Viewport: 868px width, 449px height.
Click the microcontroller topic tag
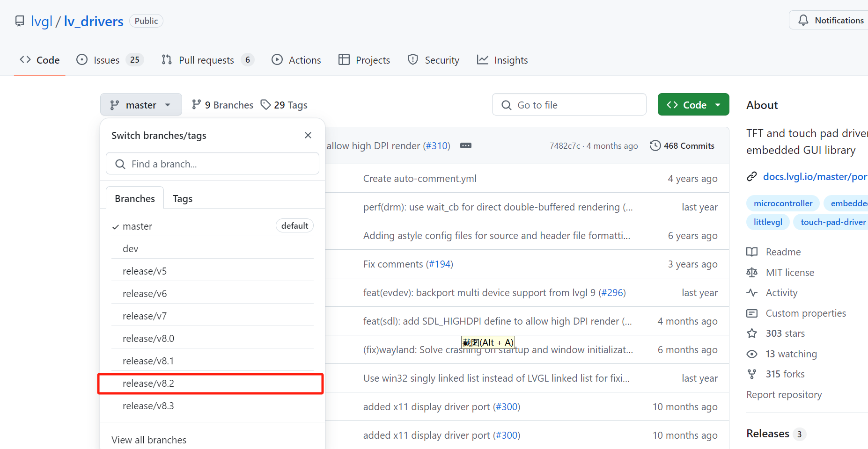tap(783, 203)
